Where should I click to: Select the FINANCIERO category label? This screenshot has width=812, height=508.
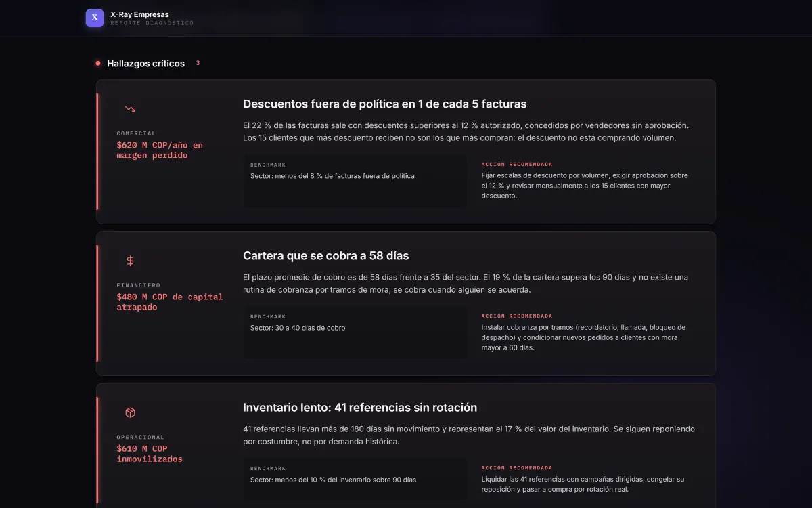point(138,285)
